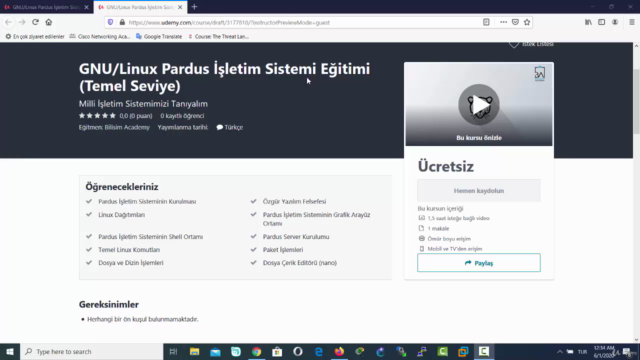Save page to Pocket
Viewport: 640px width, 360px height.
[x=515, y=22]
